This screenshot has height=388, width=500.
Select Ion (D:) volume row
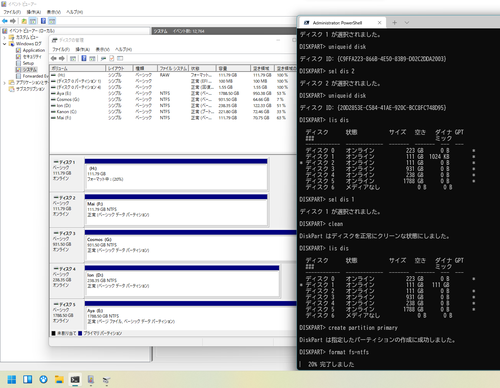[x=173, y=105]
